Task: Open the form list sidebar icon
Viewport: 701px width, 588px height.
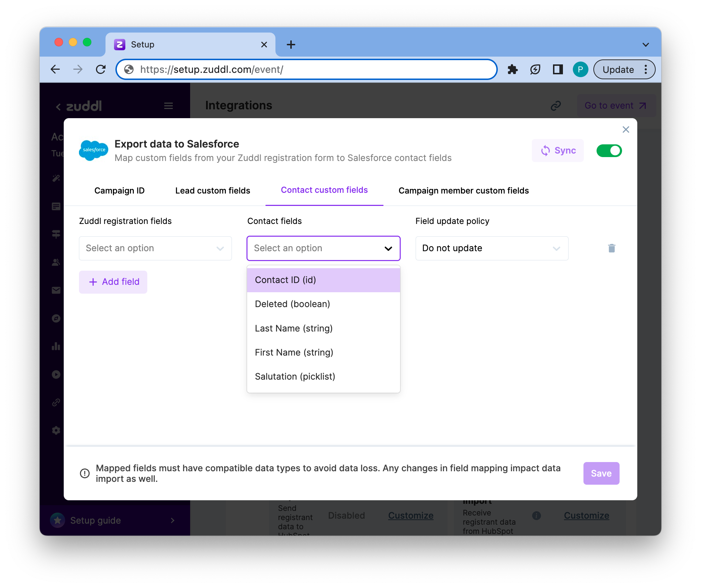Action: coord(56,206)
